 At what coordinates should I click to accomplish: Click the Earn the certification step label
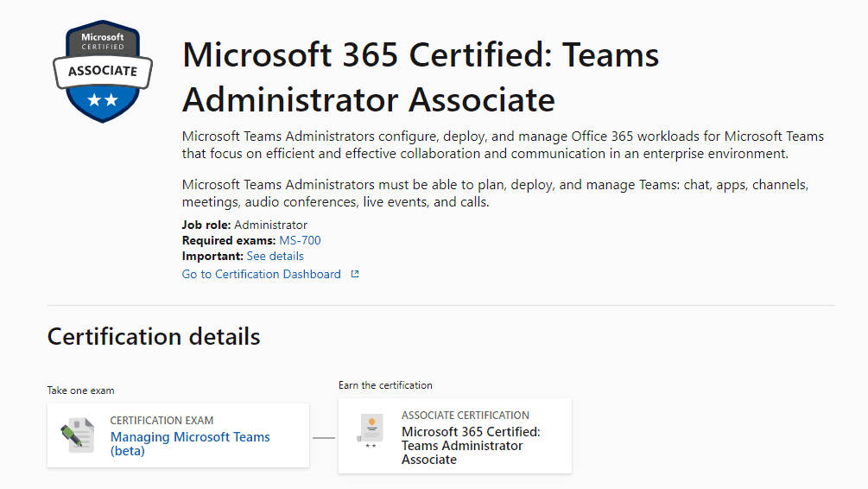(385, 385)
